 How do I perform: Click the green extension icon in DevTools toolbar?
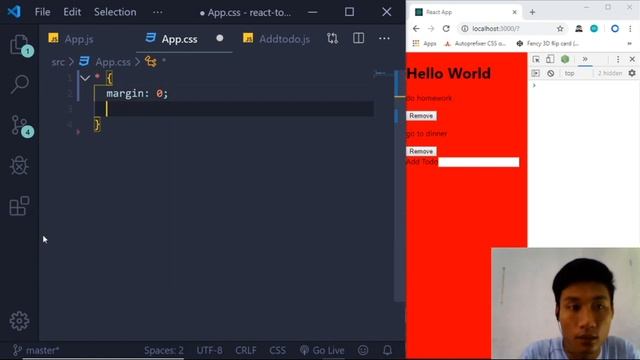coord(565,60)
